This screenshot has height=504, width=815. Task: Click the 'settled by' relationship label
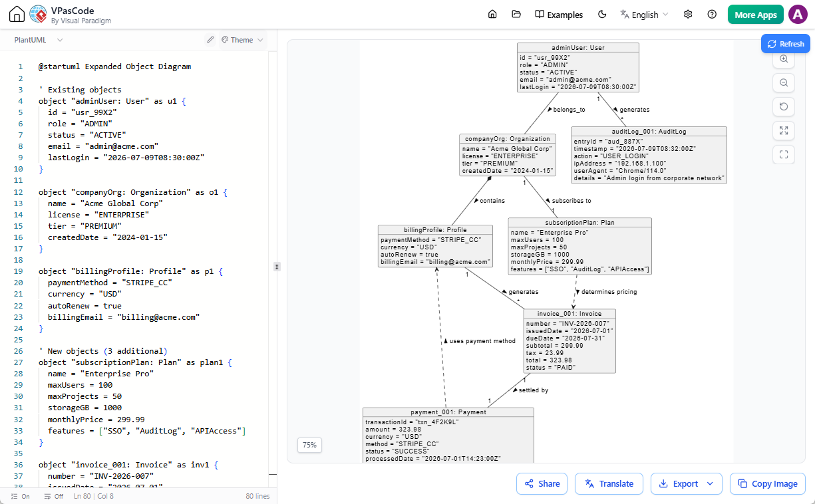534,390
